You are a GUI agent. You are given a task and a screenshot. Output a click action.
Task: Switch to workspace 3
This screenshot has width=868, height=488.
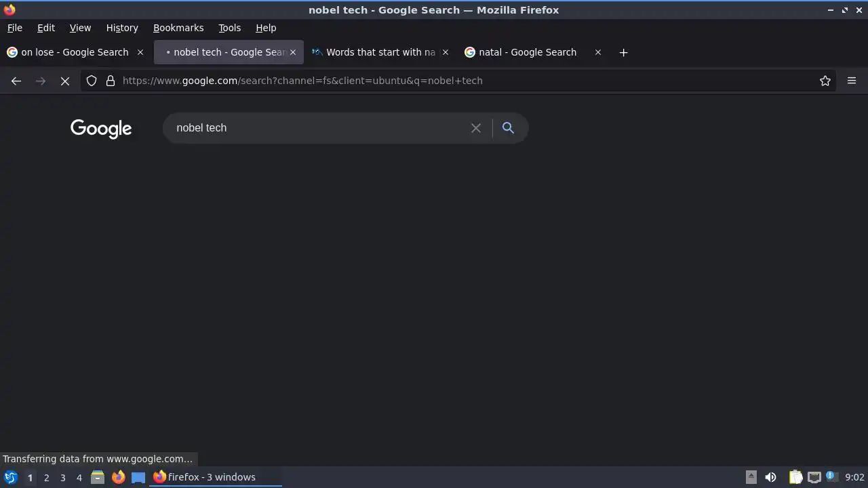click(x=62, y=478)
